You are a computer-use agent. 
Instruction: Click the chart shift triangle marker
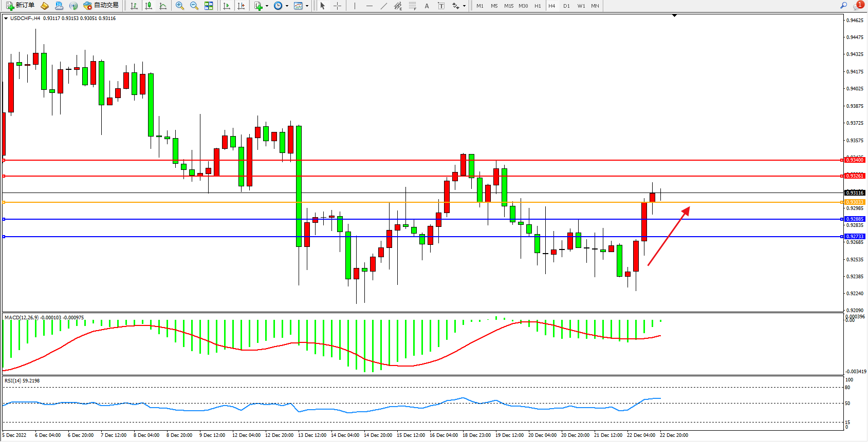(x=674, y=16)
